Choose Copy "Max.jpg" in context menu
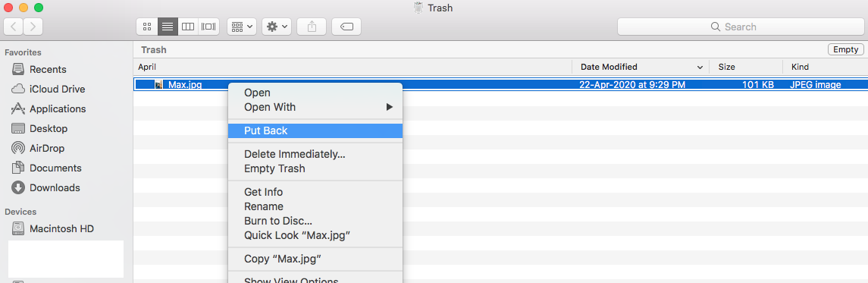Screen dimensions: 868x283 [x=315, y=259]
